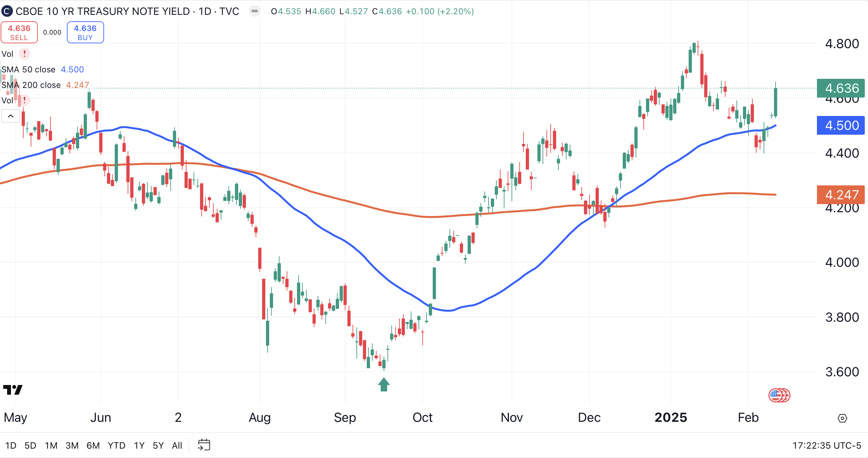The width and height of the screenshot is (868, 458).
Task: Open the Go to date calendar icon
Action: tap(204, 445)
